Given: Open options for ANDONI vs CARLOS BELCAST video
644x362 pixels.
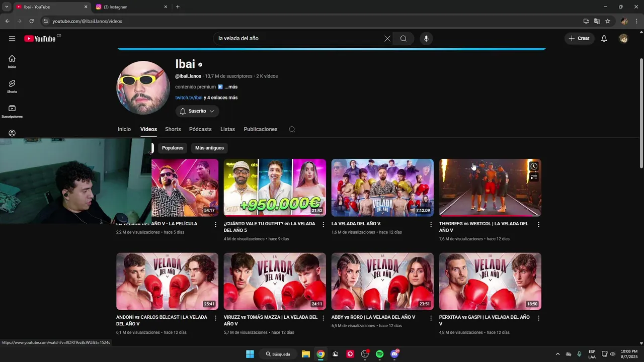Looking at the screenshot, I should [x=216, y=318].
